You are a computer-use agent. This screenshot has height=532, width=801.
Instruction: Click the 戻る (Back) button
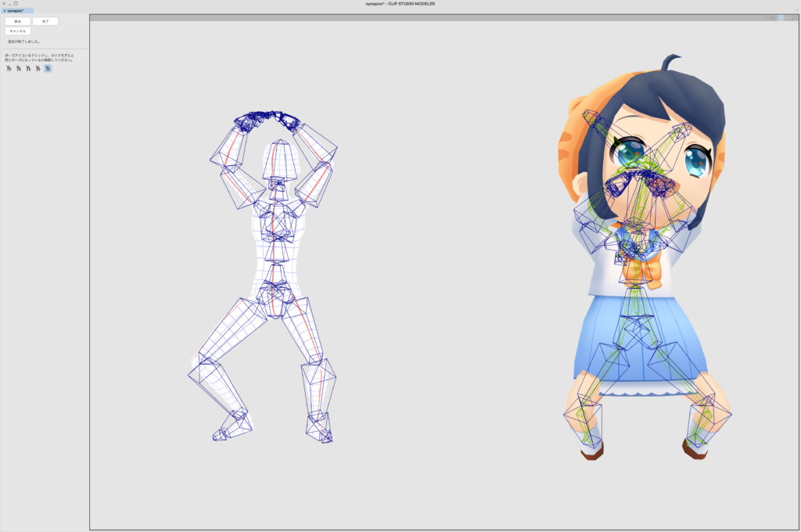[18, 21]
